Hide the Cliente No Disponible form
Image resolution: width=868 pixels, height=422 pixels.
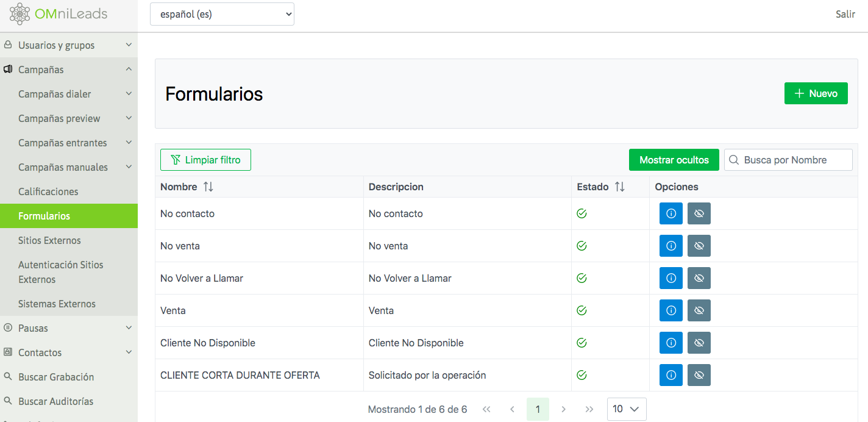(x=699, y=343)
